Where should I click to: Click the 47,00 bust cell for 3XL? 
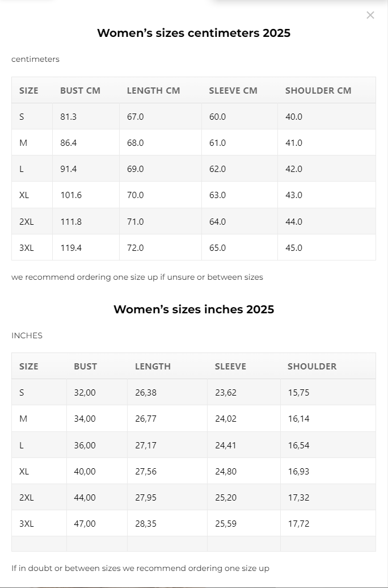coord(85,524)
